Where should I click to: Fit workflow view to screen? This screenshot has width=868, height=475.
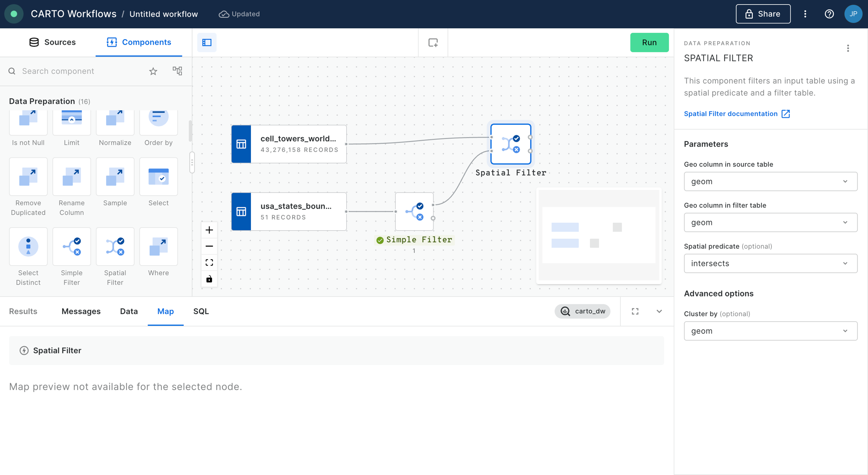tap(209, 263)
